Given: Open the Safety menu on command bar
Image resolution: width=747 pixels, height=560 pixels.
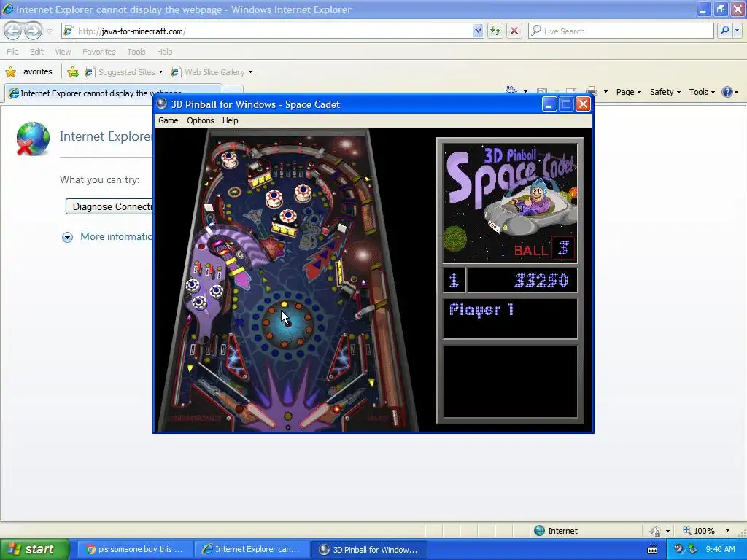Looking at the screenshot, I should tap(665, 92).
